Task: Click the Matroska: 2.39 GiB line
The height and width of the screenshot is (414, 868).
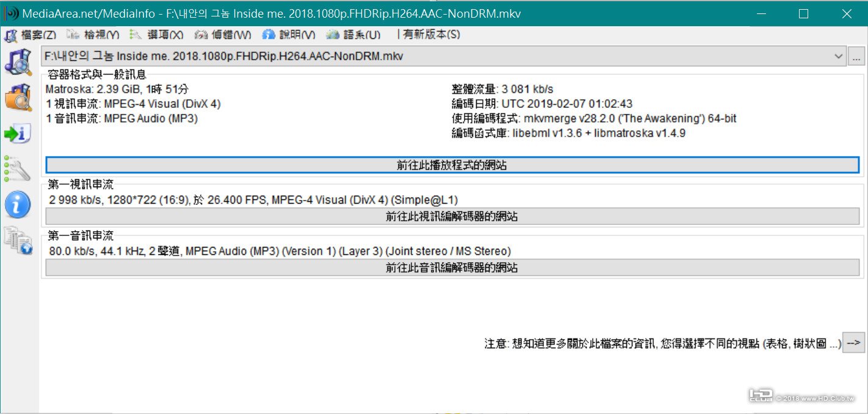Action: [117, 90]
